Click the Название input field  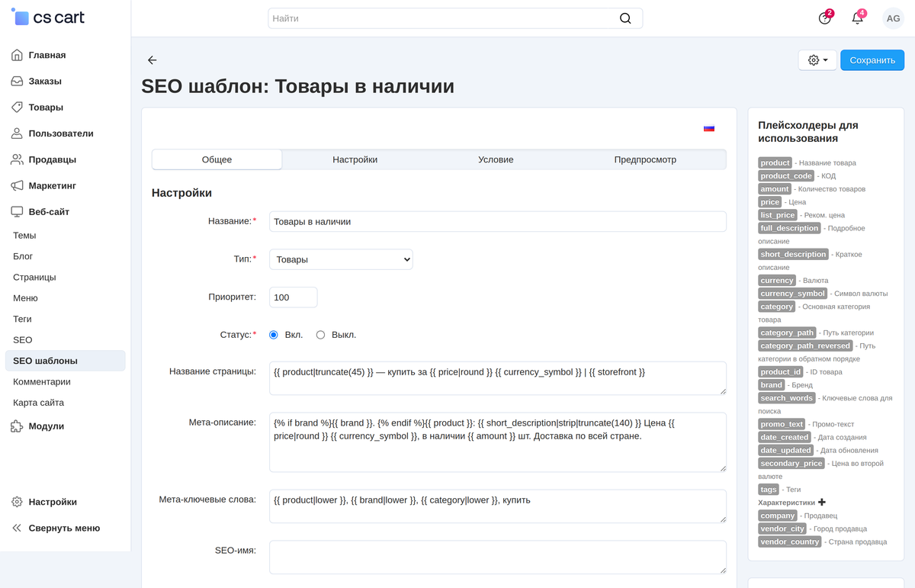[x=498, y=221]
